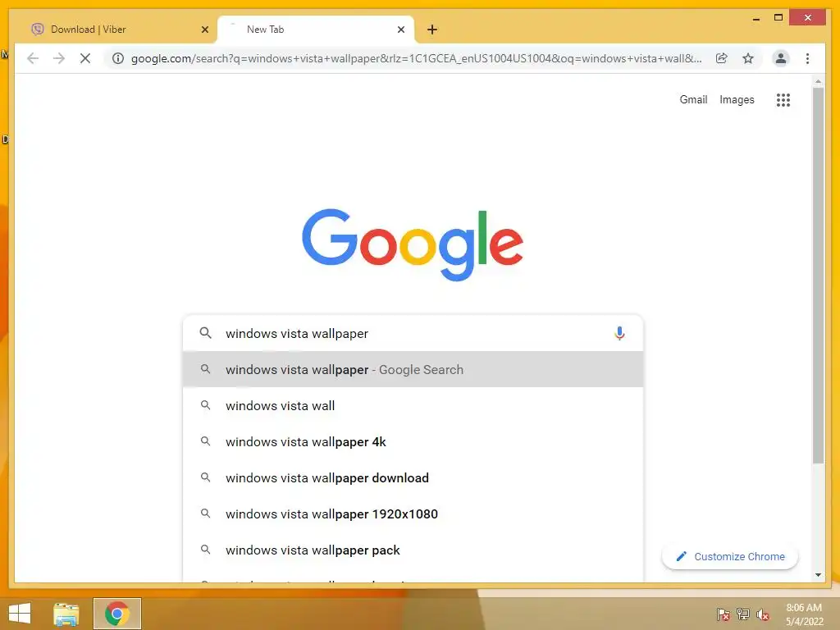Click the search magnifier icon in search box
This screenshot has height=630, width=840.
(x=205, y=333)
